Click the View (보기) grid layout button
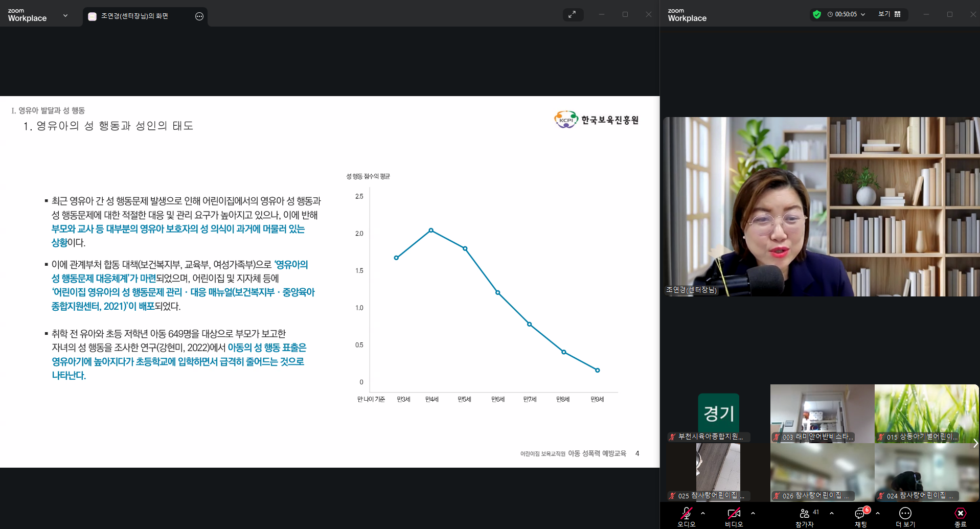980x529 pixels. coord(890,14)
